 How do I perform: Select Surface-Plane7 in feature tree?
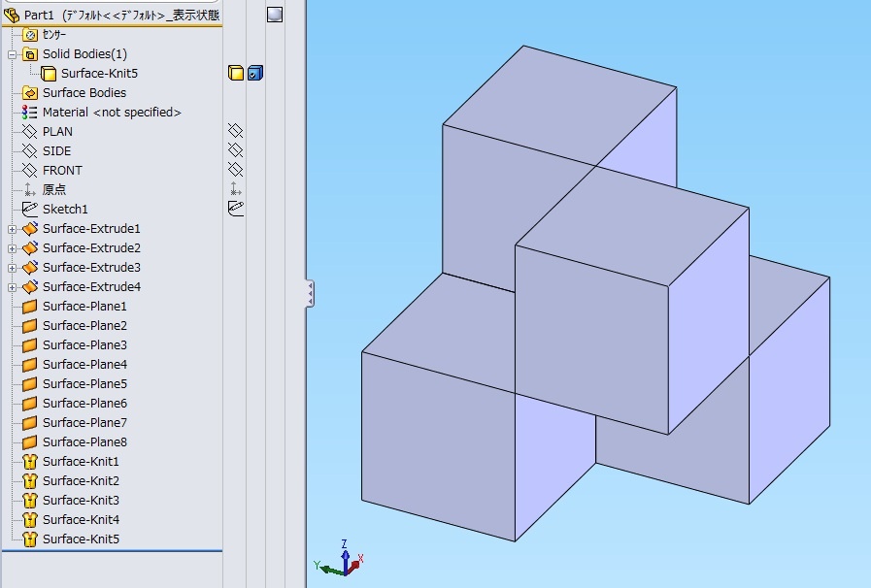[x=84, y=423]
